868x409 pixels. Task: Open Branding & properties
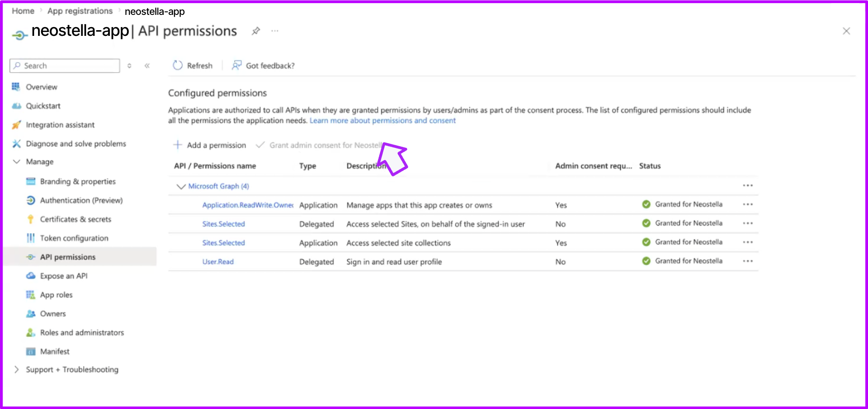point(78,182)
